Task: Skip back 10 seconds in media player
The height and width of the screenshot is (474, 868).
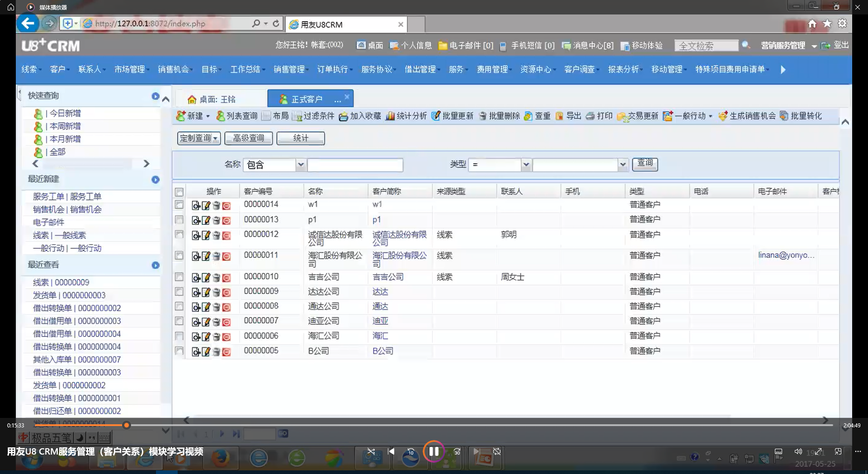Action: click(410, 451)
